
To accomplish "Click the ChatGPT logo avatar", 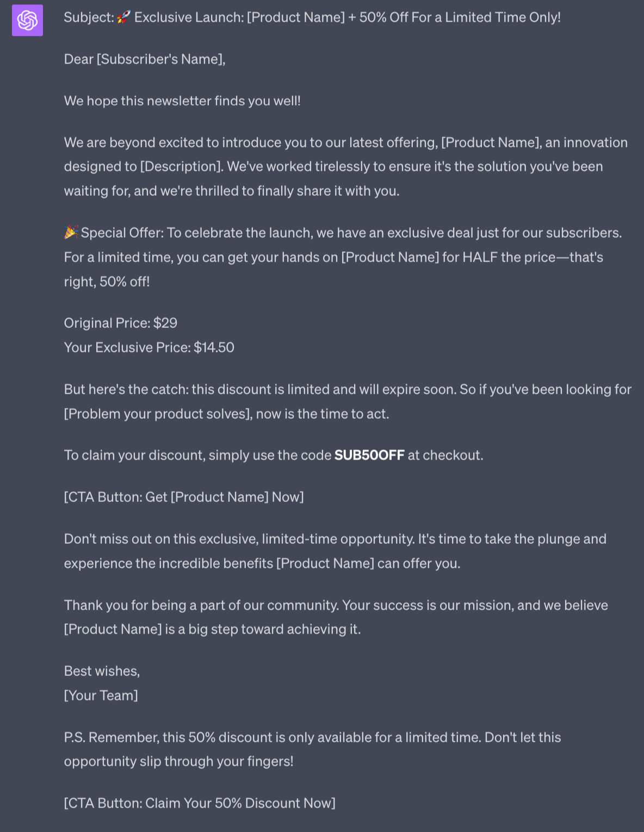I will [x=27, y=21].
